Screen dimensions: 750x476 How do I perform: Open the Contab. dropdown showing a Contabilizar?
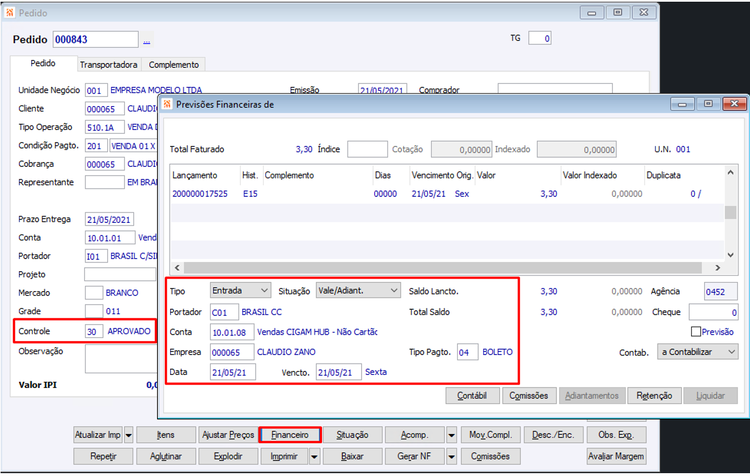(697, 352)
